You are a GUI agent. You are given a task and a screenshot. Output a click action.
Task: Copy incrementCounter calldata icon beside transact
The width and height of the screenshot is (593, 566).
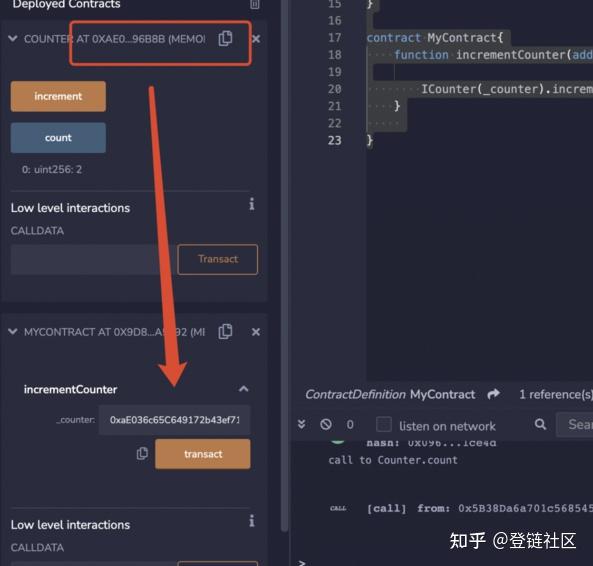click(x=142, y=453)
